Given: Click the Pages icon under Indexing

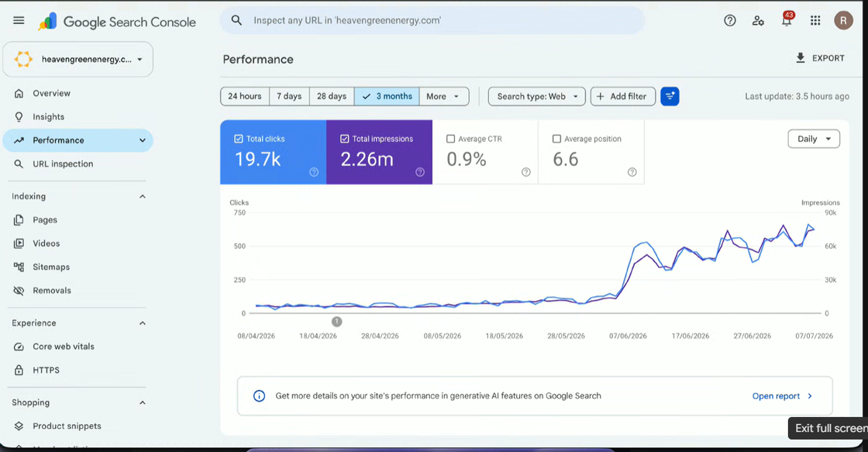Looking at the screenshot, I should coord(19,220).
